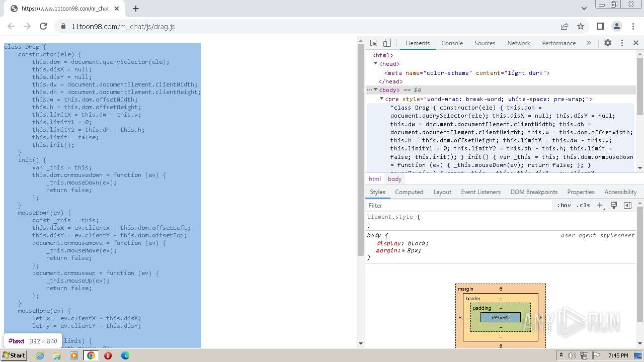Toggle the browser side panel
This screenshot has height=362, width=644.
pos(601,26)
